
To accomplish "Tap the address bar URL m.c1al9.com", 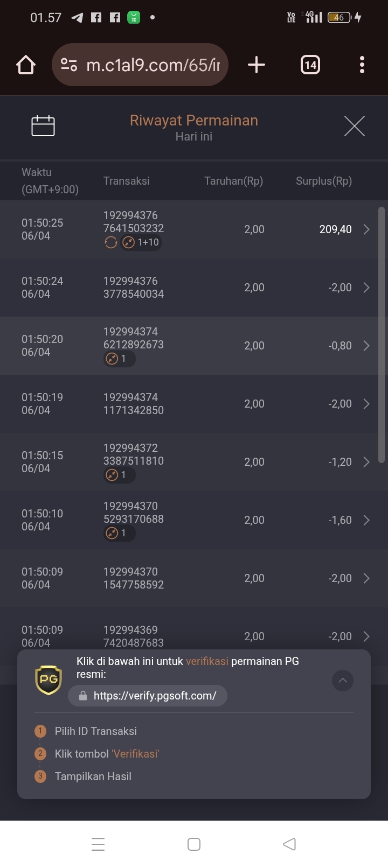I will 153,65.
